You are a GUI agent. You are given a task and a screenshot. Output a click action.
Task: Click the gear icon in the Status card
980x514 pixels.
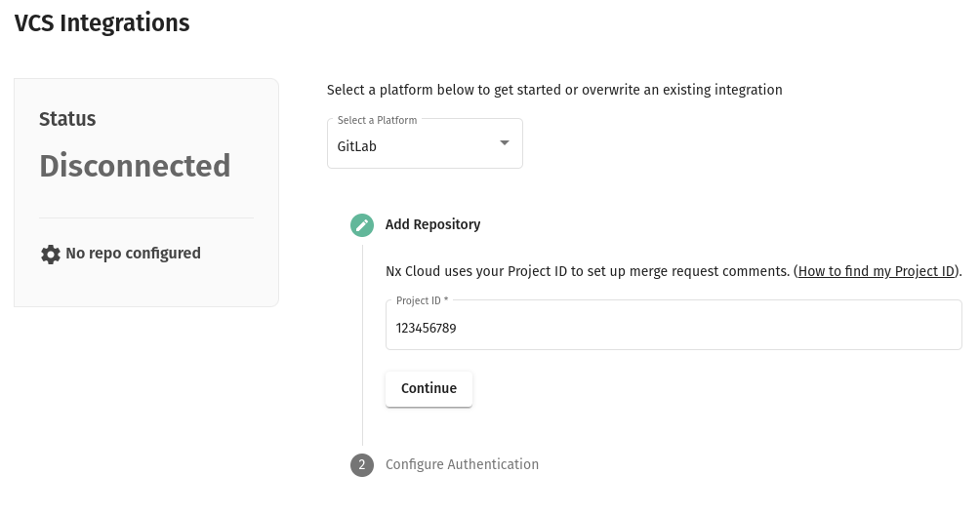coord(50,255)
